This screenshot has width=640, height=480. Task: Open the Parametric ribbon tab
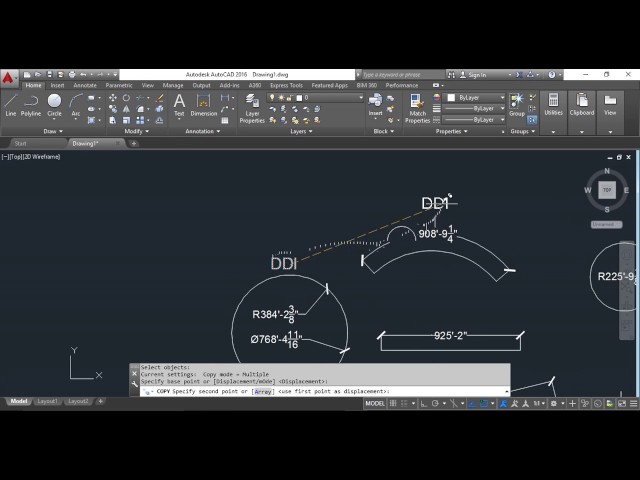[x=119, y=85]
